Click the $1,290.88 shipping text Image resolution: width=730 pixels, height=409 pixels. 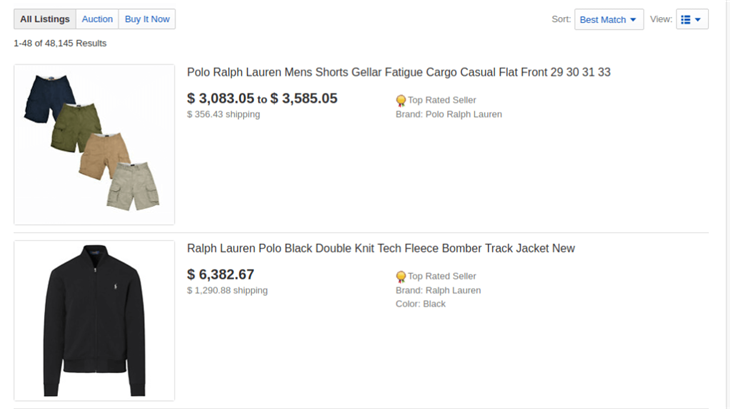[227, 290]
